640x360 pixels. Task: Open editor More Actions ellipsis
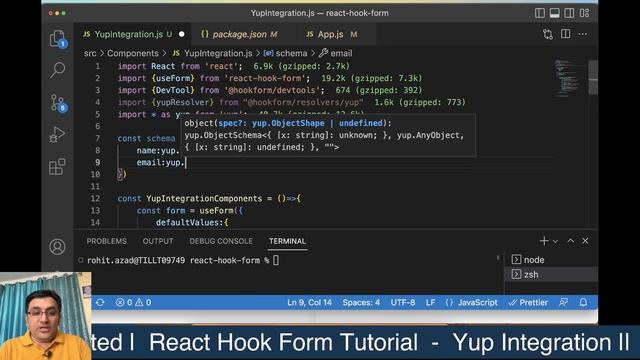tap(583, 34)
